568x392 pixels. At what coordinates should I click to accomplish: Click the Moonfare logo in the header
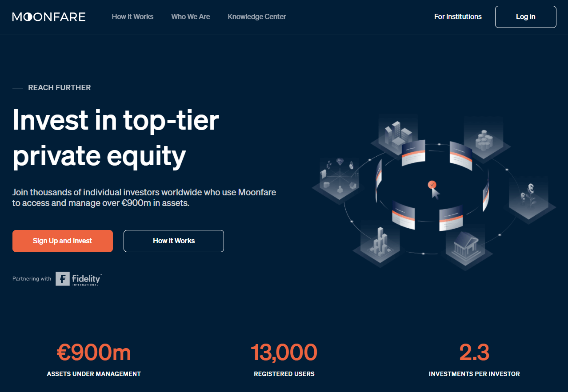(x=49, y=17)
